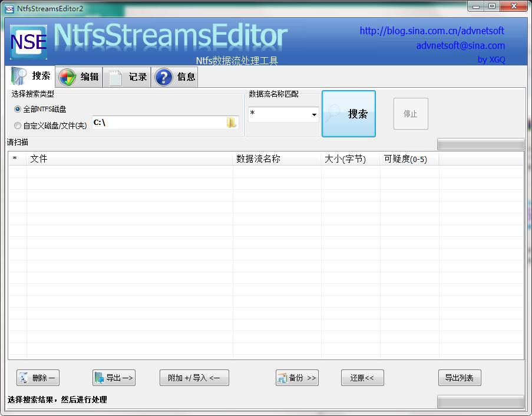Screen dimensions: 532x416
Task: Click the folder browse icon in path field
Action: click(232, 123)
